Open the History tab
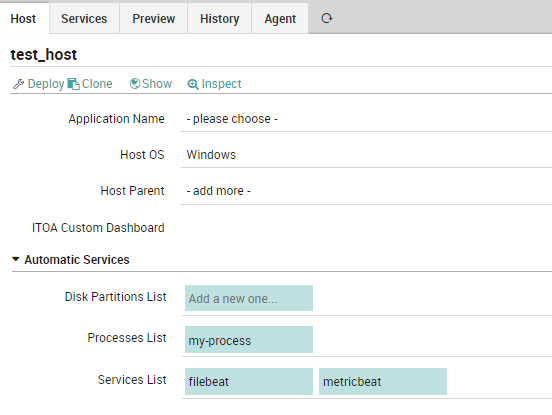This screenshot has height=415, width=552. 220,19
